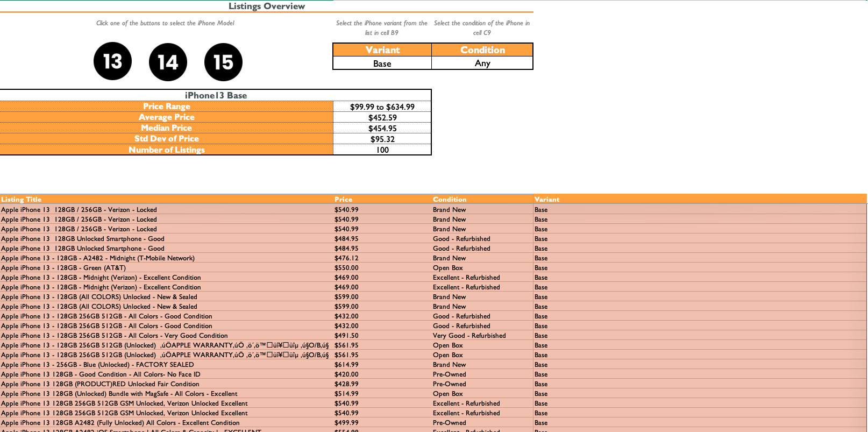Click the Std Dev of Price value
Image resolution: width=868 pixels, height=432 pixels.
pyautogui.click(x=382, y=139)
